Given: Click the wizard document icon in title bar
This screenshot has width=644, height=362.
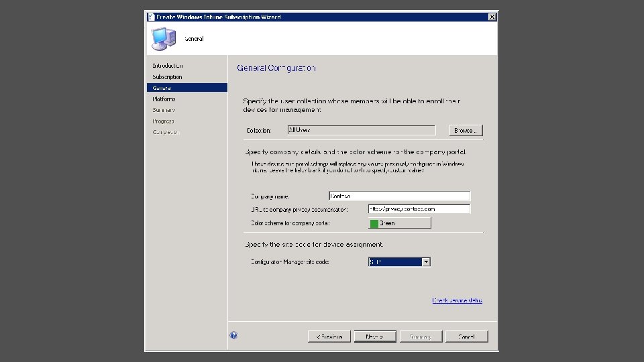Looking at the screenshot, I should [151, 17].
